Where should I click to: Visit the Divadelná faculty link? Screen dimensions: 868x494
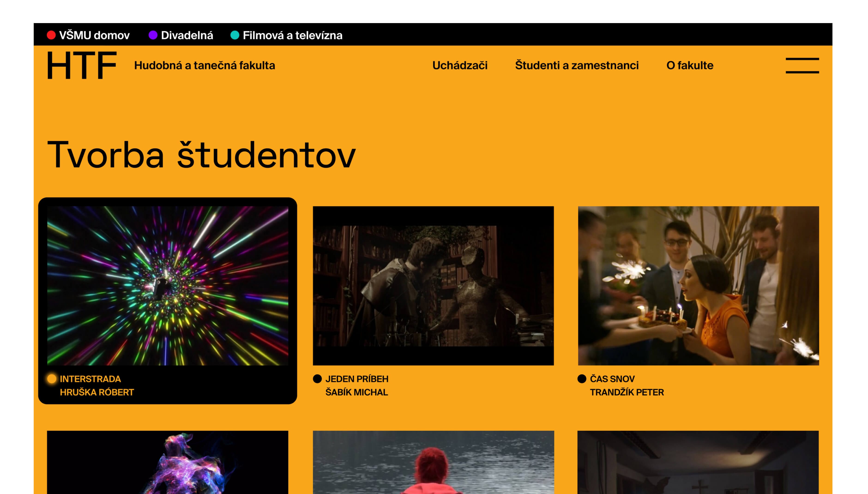pos(187,35)
